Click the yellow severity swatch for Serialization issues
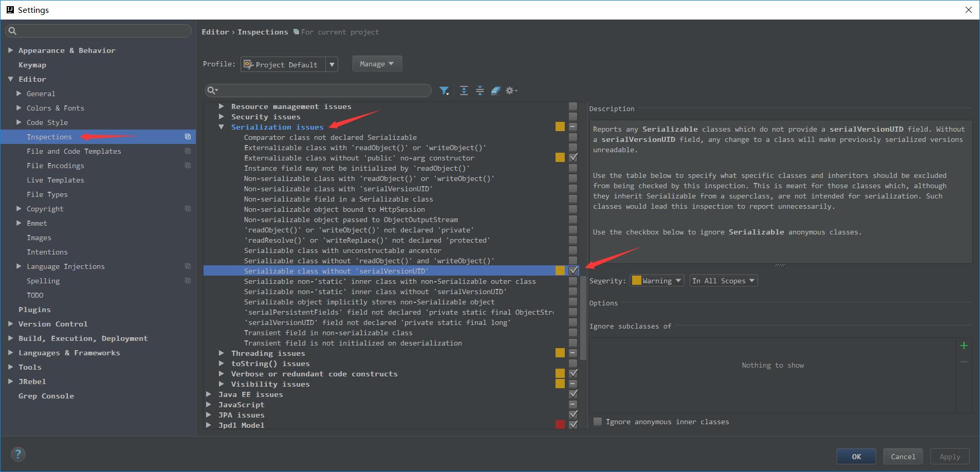The width and height of the screenshot is (980, 472). click(560, 127)
